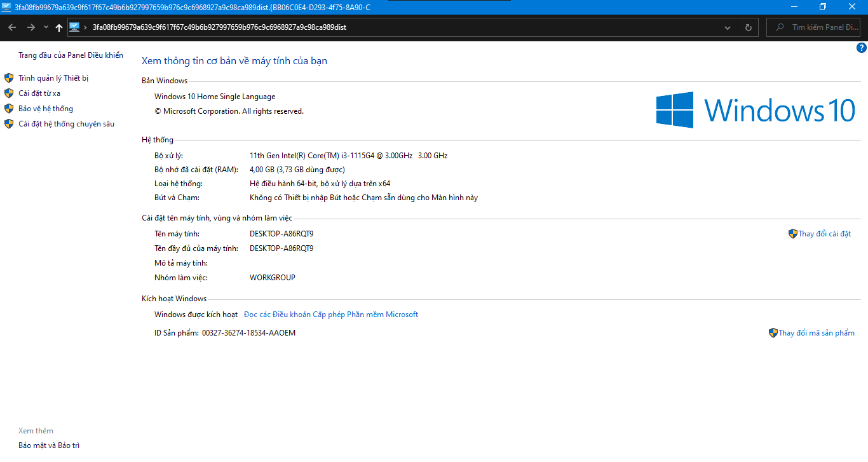The image size is (868, 462).
Task: Select the text Windows 10 Home Single Language
Action: [x=215, y=97]
